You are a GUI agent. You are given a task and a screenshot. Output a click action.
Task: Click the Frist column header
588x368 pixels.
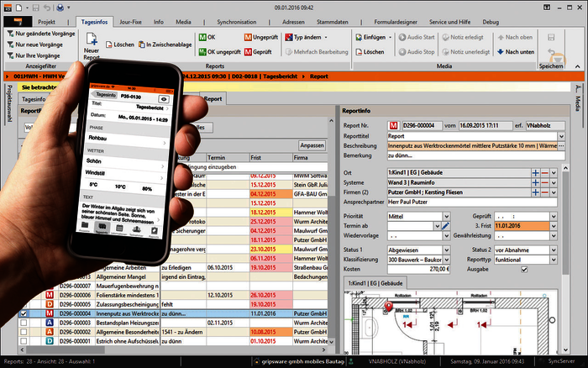click(271, 158)
